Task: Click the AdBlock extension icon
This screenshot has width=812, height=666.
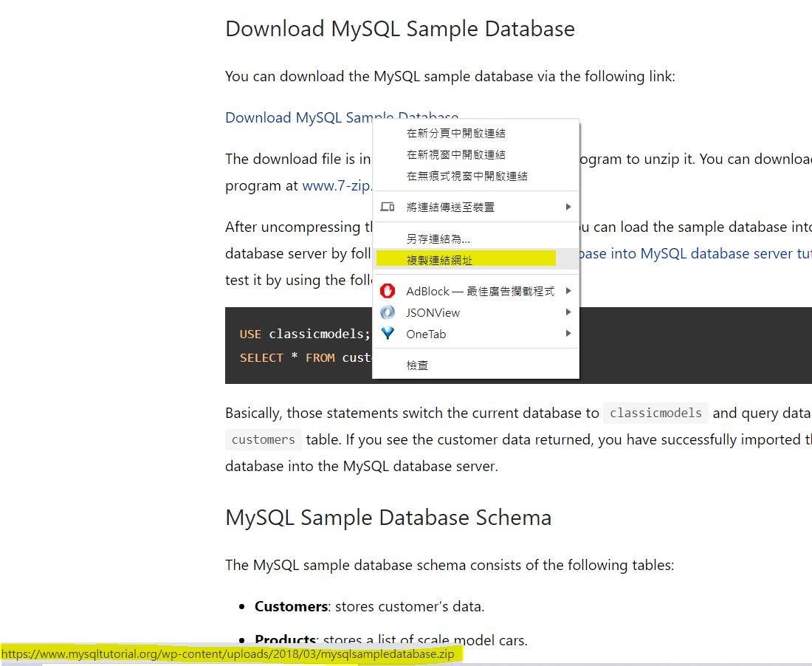Action: pos(387,291)
